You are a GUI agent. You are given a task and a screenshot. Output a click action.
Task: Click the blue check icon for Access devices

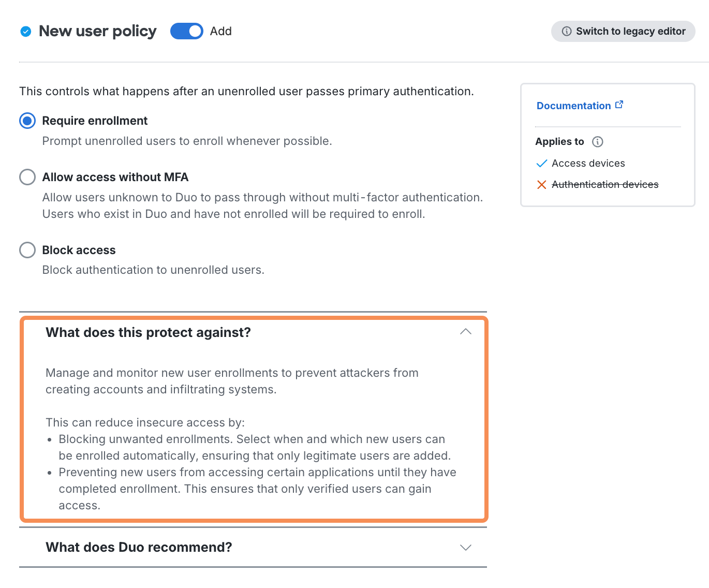542,164
